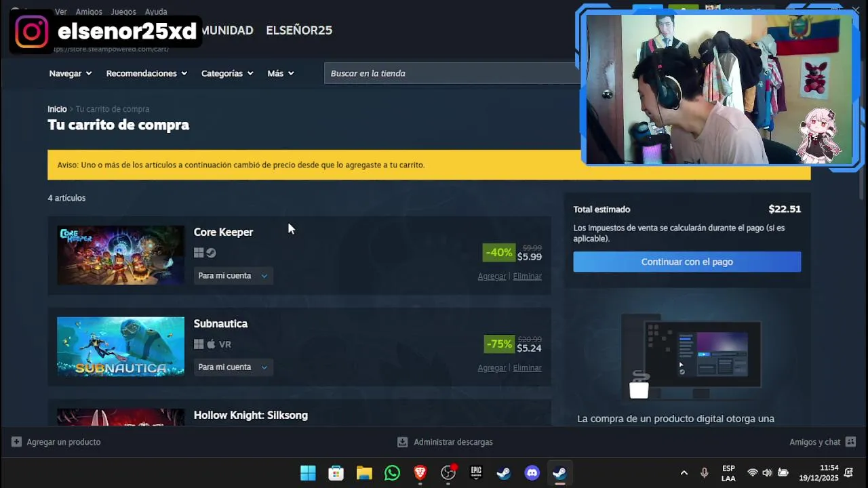This screenshot has width=868, height=488.
Task: Open the volume speaker tray icon
Action: point(767,473)
